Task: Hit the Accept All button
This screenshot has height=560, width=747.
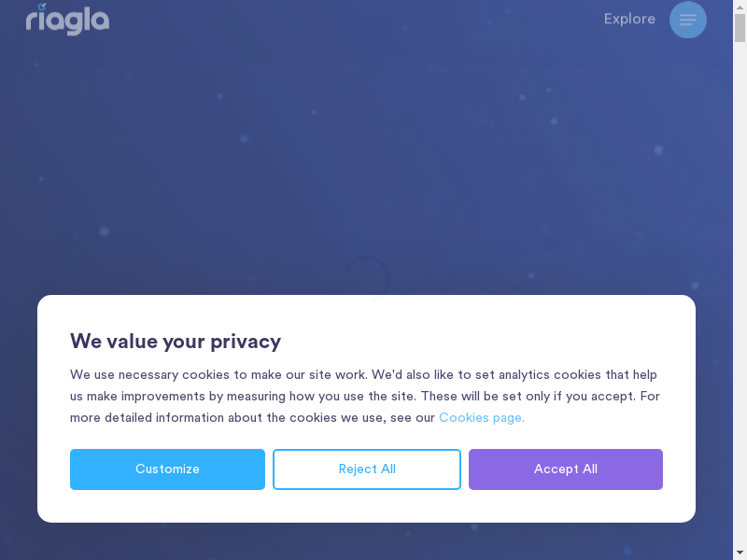Action: click(566, 469)
